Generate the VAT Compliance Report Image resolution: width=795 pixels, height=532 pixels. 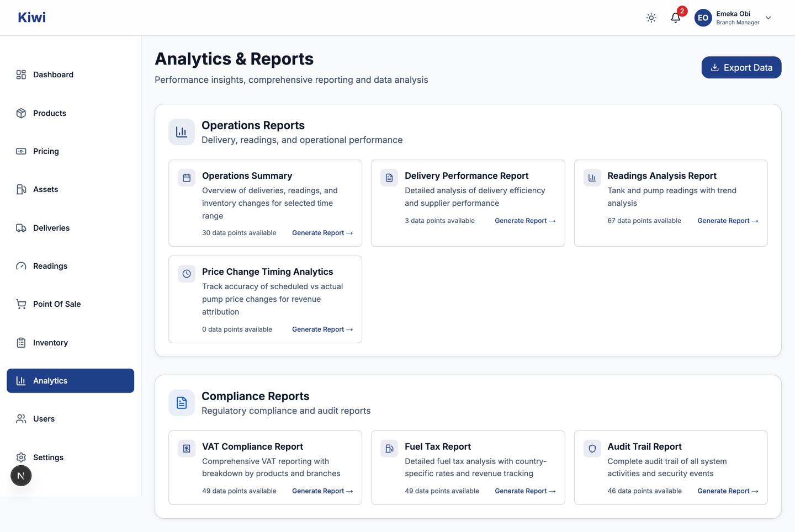[x=322, y=491]
